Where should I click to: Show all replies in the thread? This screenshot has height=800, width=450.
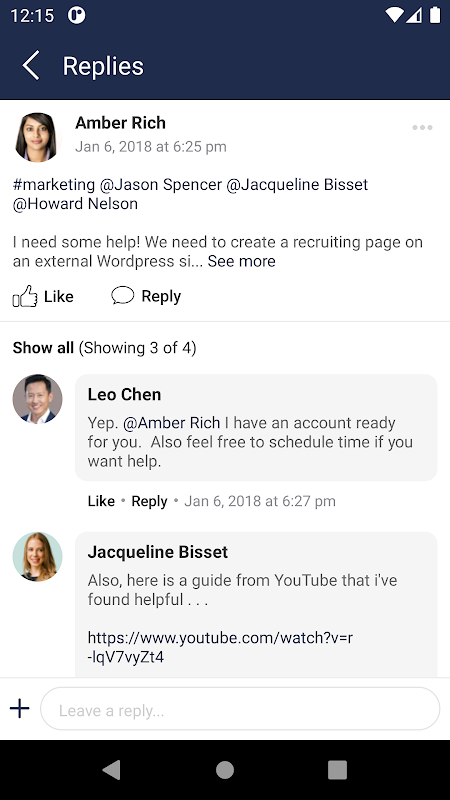coord(43,348)
